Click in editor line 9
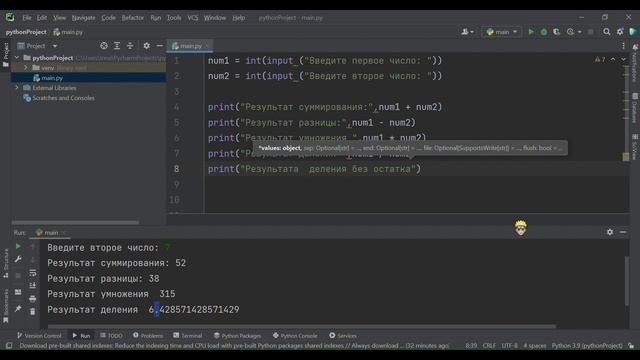The height and width of the screenshot is (360, 640). pos(416,184)
